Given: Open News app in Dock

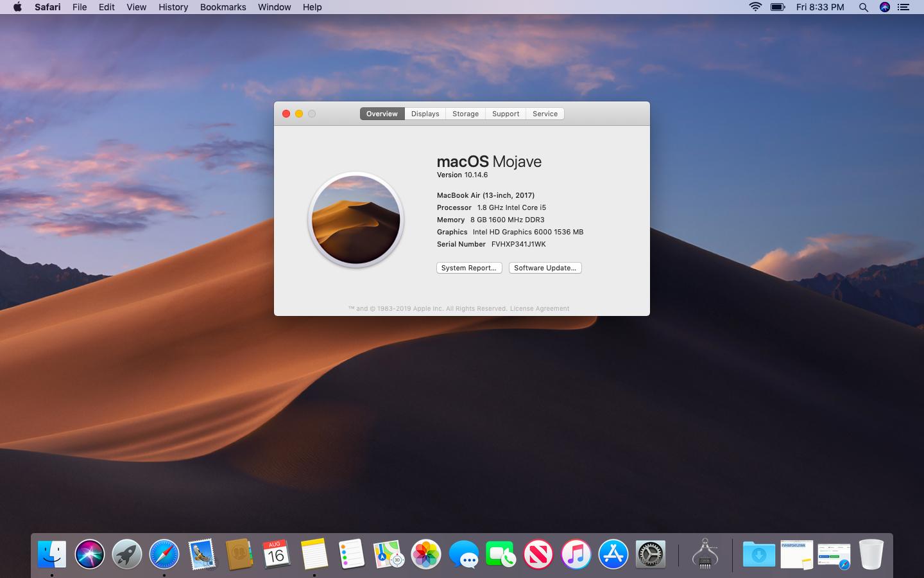Looking at the screenshot, I should point(538,554).
